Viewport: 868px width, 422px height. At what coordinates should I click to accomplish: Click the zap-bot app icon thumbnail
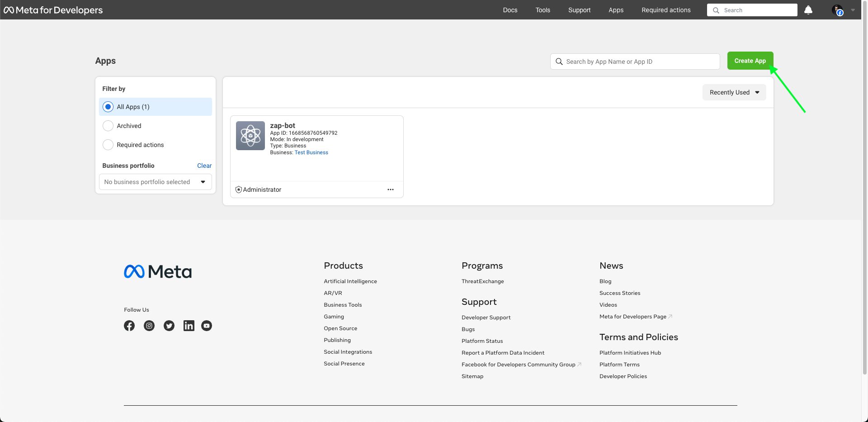pyautogui.click(x=250, y=136)
